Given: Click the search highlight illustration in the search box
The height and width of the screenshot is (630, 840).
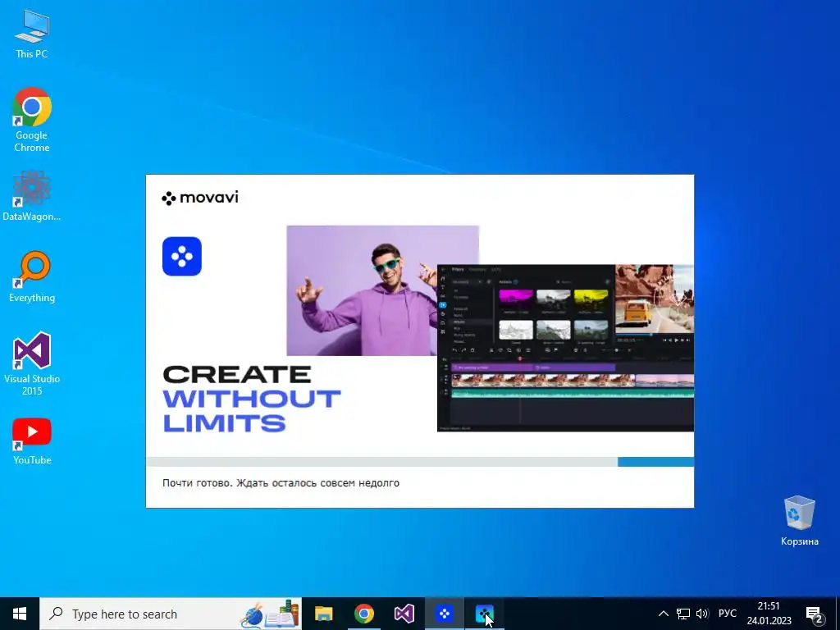Looking at the screenshot, I should 269,614.
